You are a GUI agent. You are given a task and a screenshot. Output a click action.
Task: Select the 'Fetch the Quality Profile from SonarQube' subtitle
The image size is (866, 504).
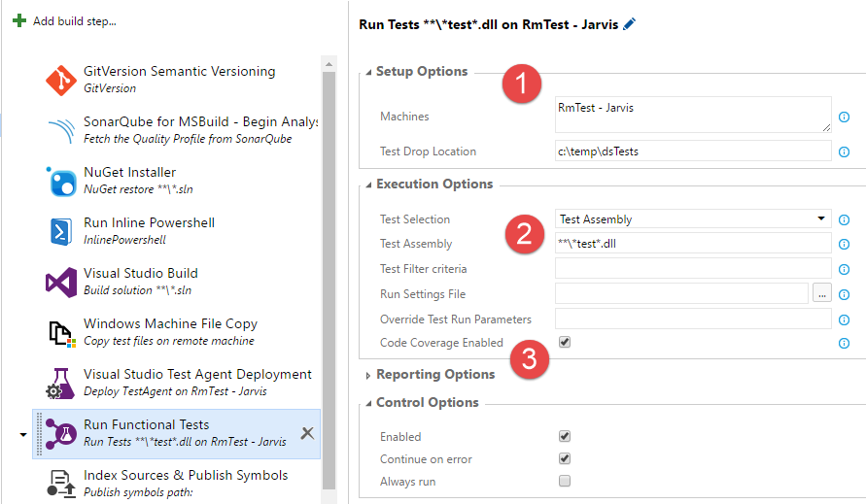pyautogui.click(x=188, y=139)
